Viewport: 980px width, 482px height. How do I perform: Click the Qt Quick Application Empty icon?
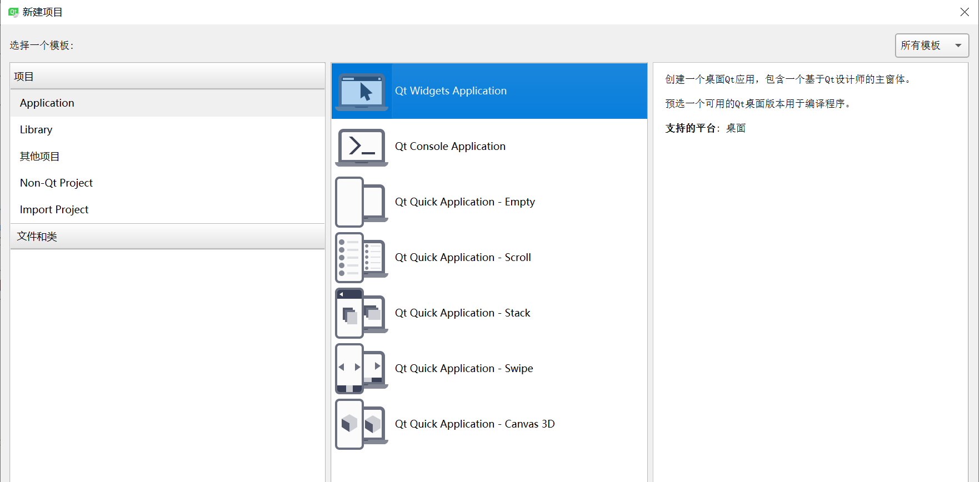[362, 202]
